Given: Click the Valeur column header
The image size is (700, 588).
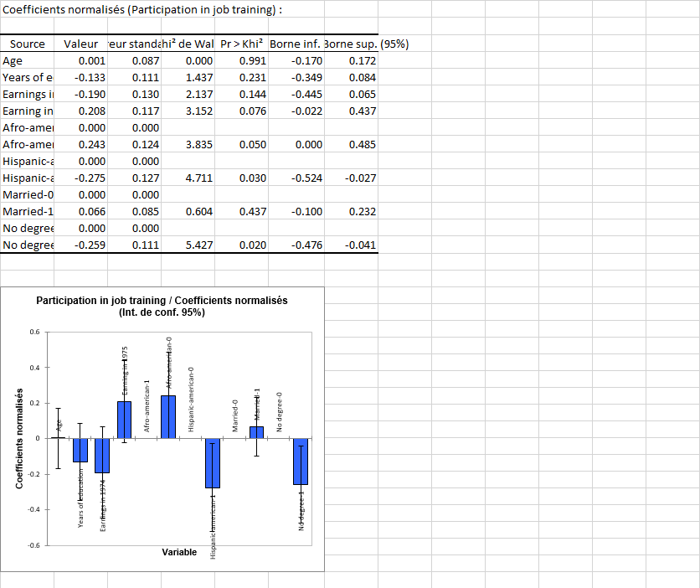Looking at the screenshot, I should click(79, 44).
